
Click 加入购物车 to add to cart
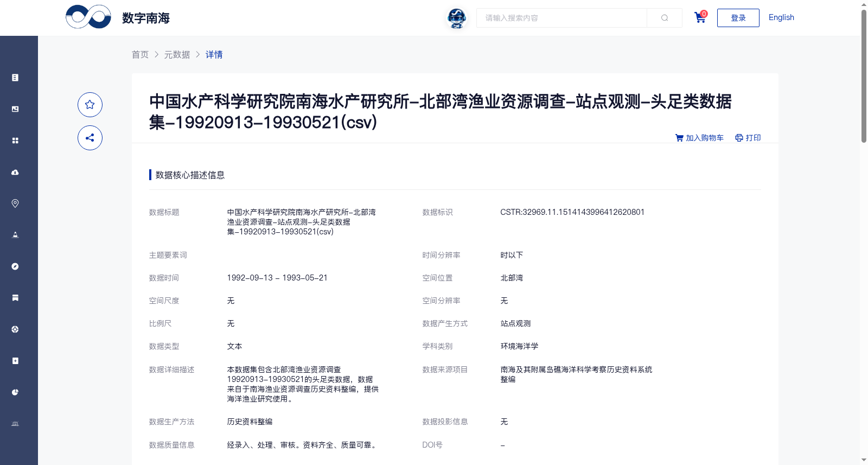[699, 138]
